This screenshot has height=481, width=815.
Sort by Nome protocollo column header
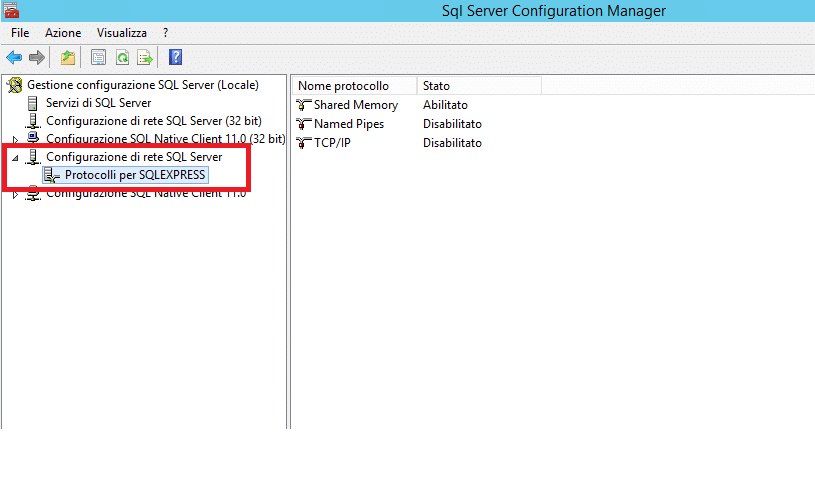click(354, 86)
